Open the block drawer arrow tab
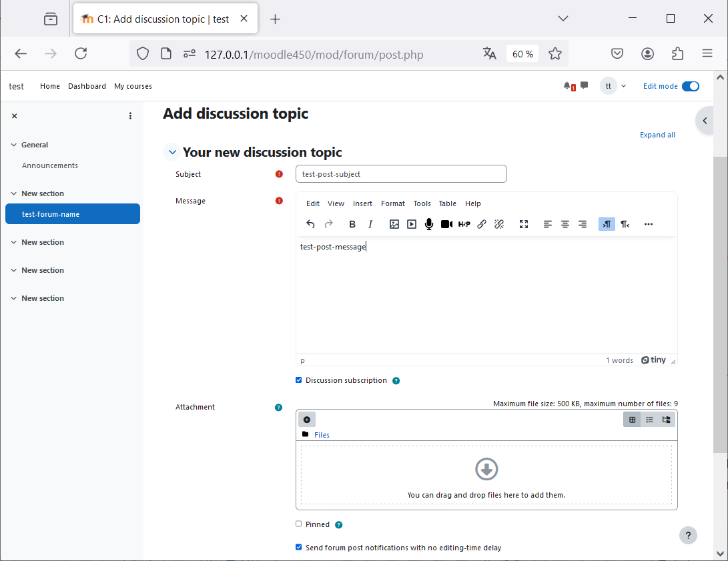Screen dimensions: 728x561 [705, 121]
